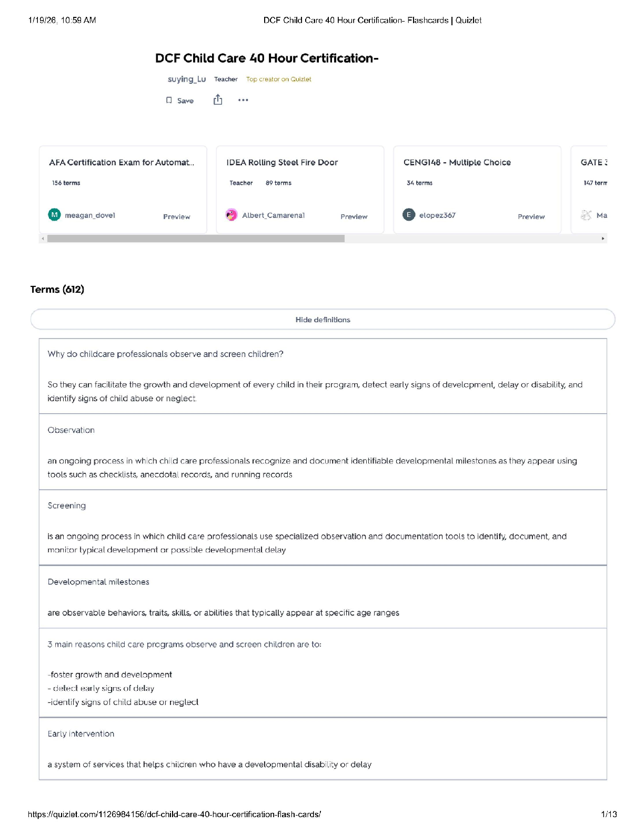
Task: Open the three-dot more options menu
Action: (243, 100)
